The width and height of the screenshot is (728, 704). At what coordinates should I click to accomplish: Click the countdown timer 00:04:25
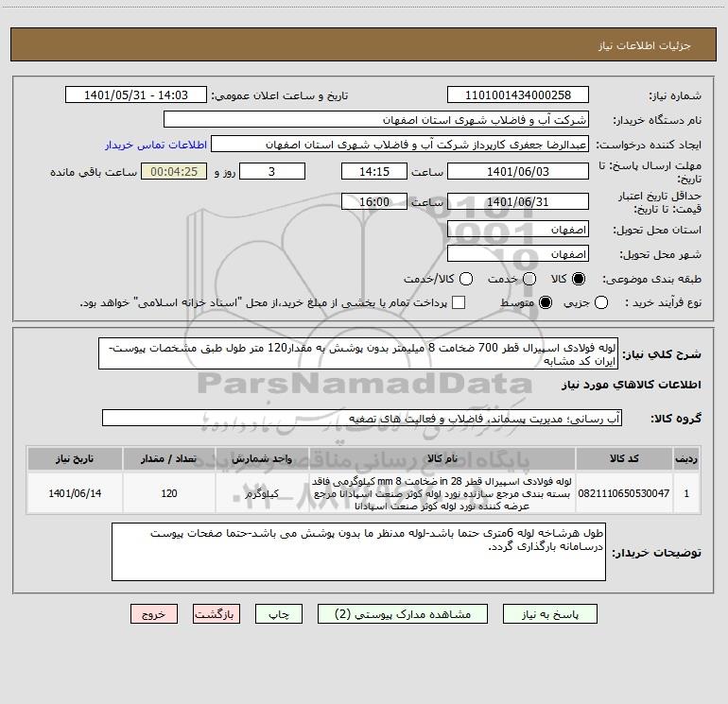[174, 172]
